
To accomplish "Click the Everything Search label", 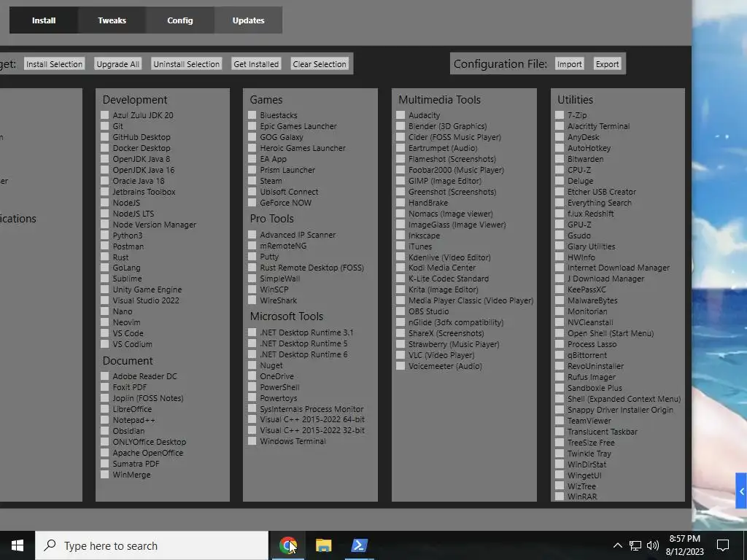I will coord(600,203).
